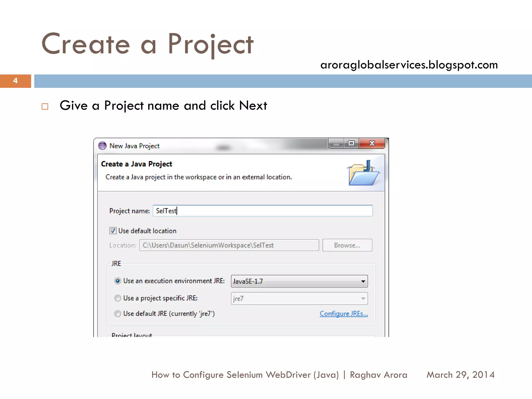Viewport: 532px width, 399px height.
Task: Click the 'New Java Project' window title
Action: pyautogui.click(x=134, y=146)
